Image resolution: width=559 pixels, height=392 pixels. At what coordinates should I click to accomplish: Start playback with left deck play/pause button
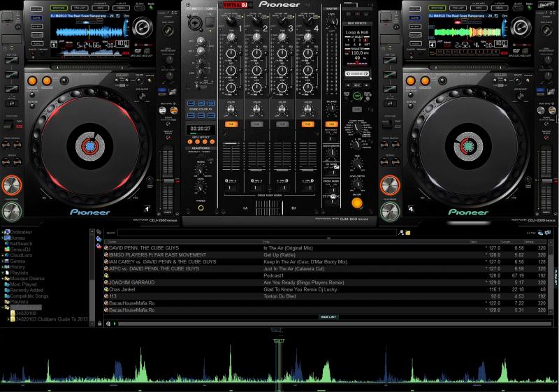12,212
